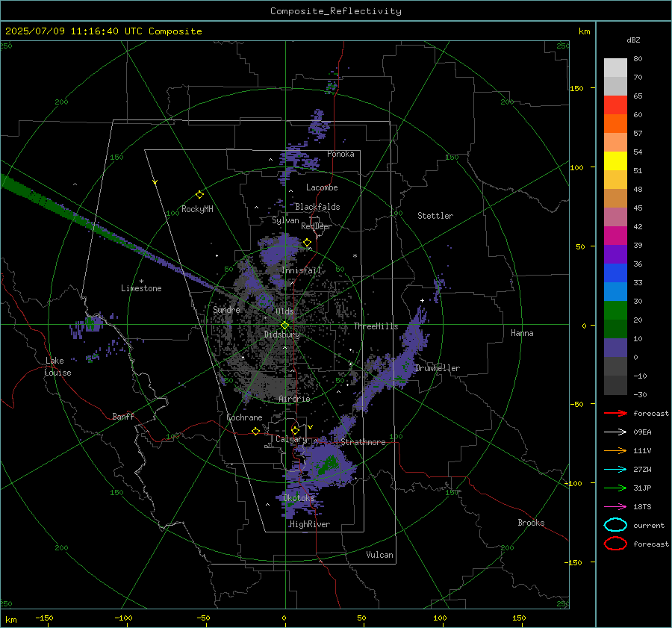This screenshot has width=672, height=628.
Task: Click the Ponoka label
Action: pos(340,155)
